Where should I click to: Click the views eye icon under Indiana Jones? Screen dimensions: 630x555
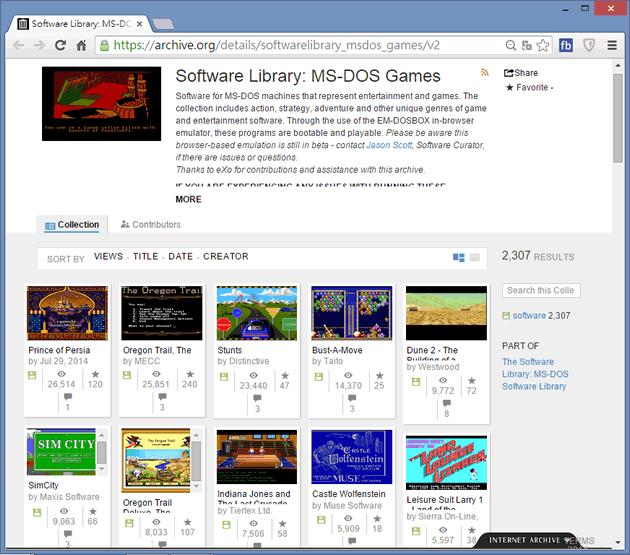click(x=254, y=524)
